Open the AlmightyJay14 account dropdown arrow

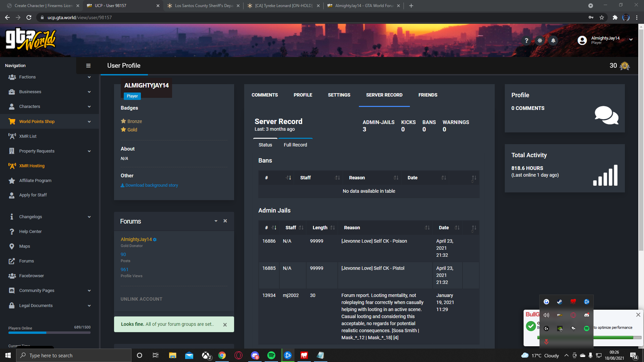[x=631, y=40]
